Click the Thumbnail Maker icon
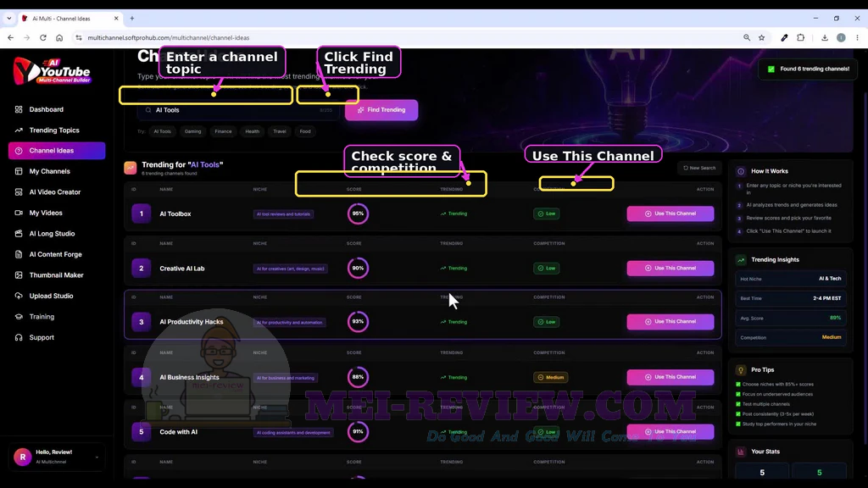The height and width of the screenshot is (488, 868). point(19,275)
